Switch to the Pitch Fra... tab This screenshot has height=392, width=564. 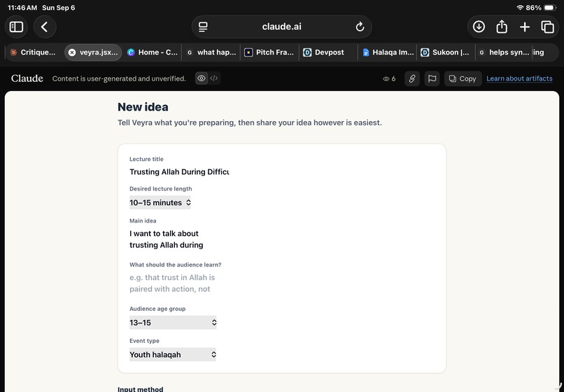(270, 52)
